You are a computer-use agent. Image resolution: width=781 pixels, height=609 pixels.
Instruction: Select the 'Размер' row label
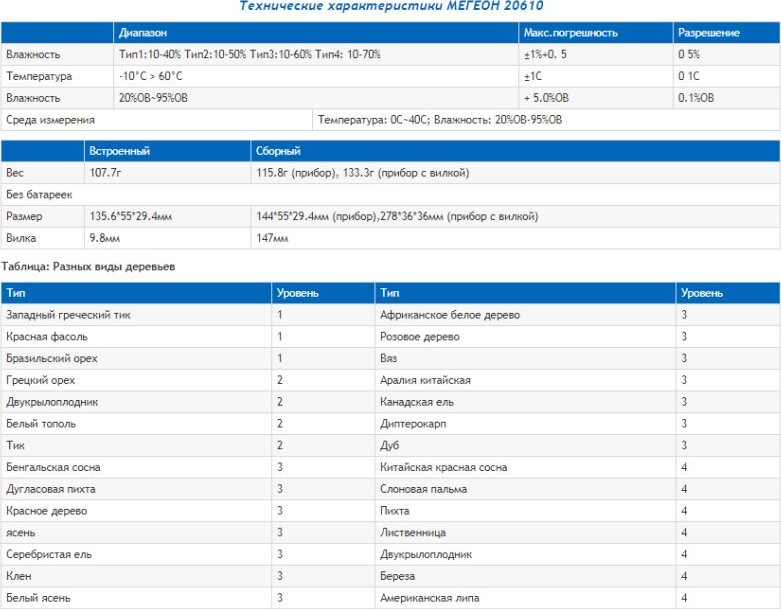pyautogui.click(x=24, y=217)
